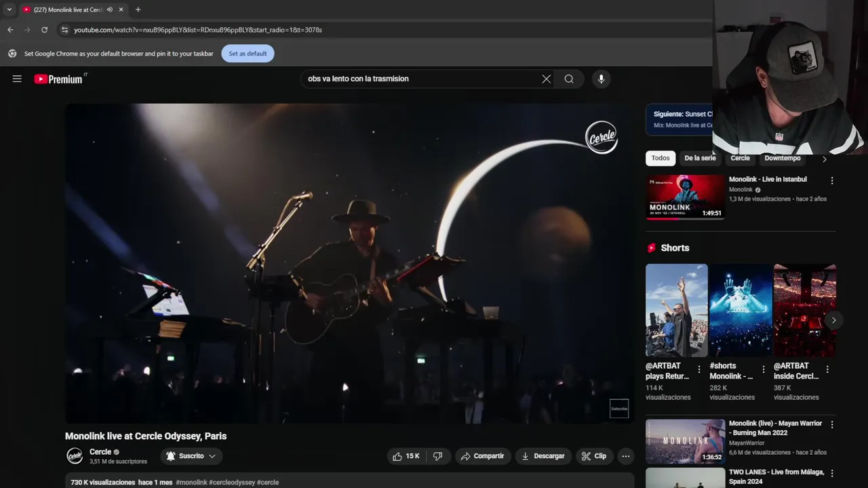Viewport: 868px width, 488px height.
Task: Open options for TWO LANES video
Action: tap(832, 474)
